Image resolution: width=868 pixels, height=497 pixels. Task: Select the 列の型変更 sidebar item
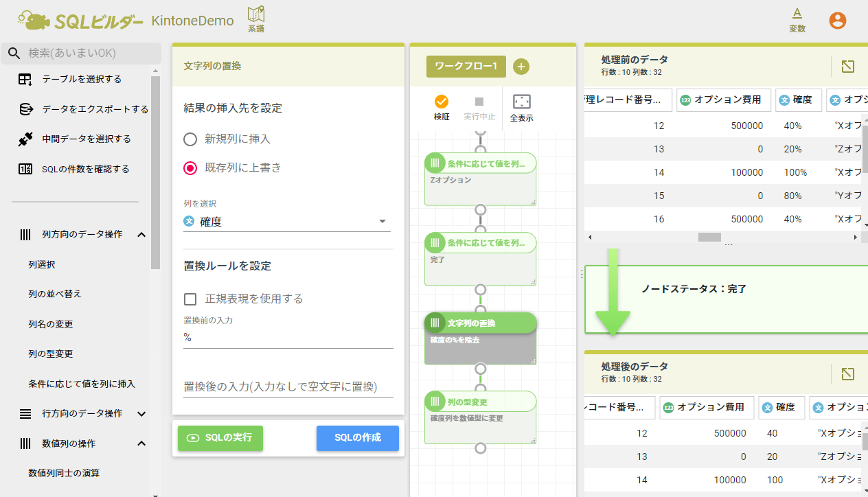(x=51, y=354)
